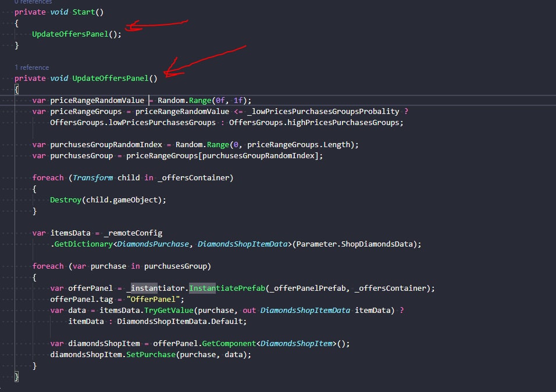
Task: Click the InstantiatePrefab method name
Action: pyautogui.click(x=227, y=288)
